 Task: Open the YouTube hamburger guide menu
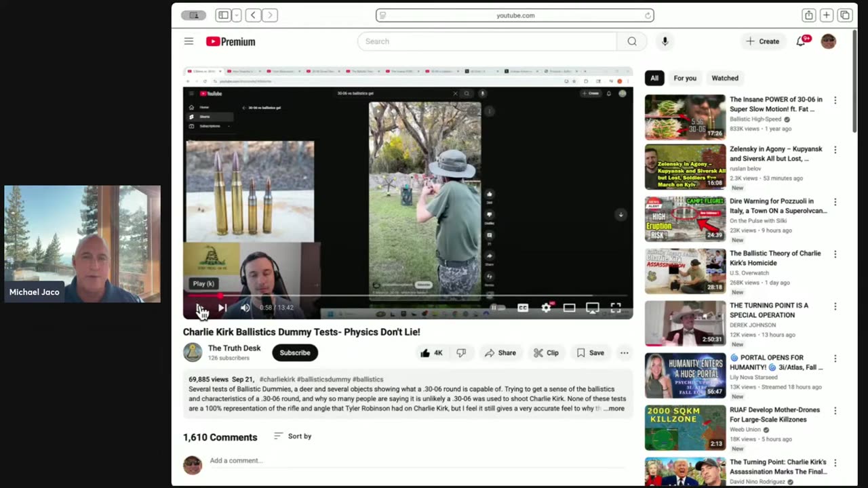[189, 41]
